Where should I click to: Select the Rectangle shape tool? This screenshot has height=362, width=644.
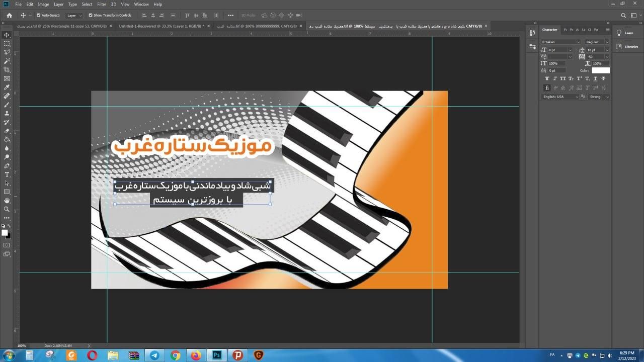click(7, 192)
